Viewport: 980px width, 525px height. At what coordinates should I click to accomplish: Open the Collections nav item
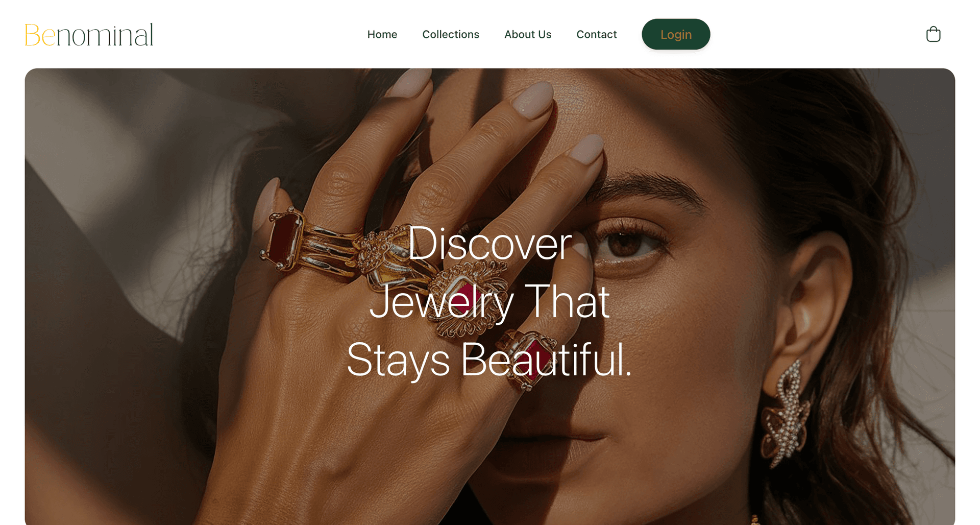pos(451,34)
